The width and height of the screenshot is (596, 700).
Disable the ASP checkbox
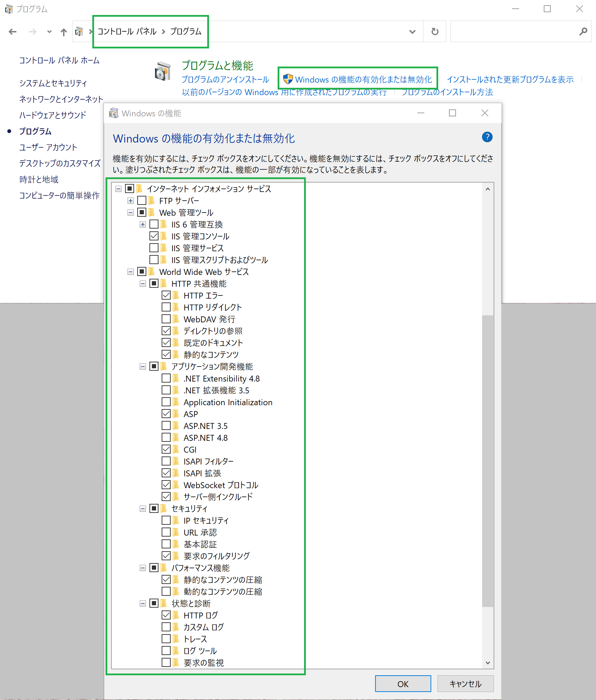pyautogui.click(x=166, y=414)
